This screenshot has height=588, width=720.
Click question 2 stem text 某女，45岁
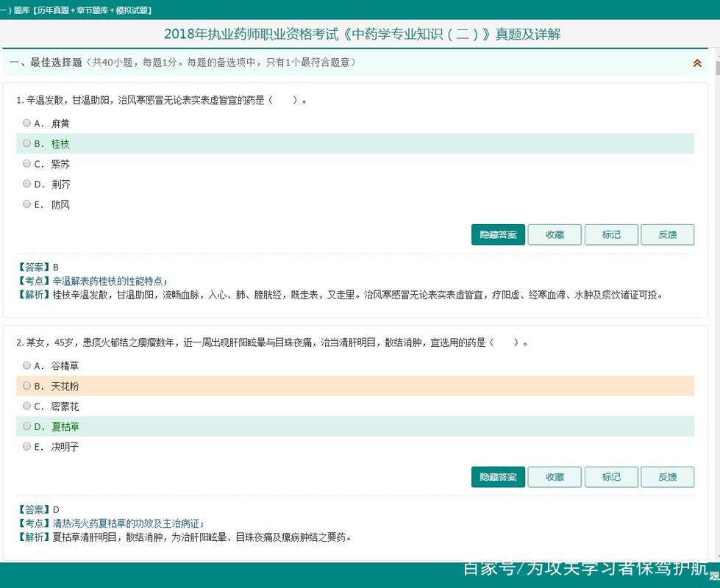coord(272,342)
